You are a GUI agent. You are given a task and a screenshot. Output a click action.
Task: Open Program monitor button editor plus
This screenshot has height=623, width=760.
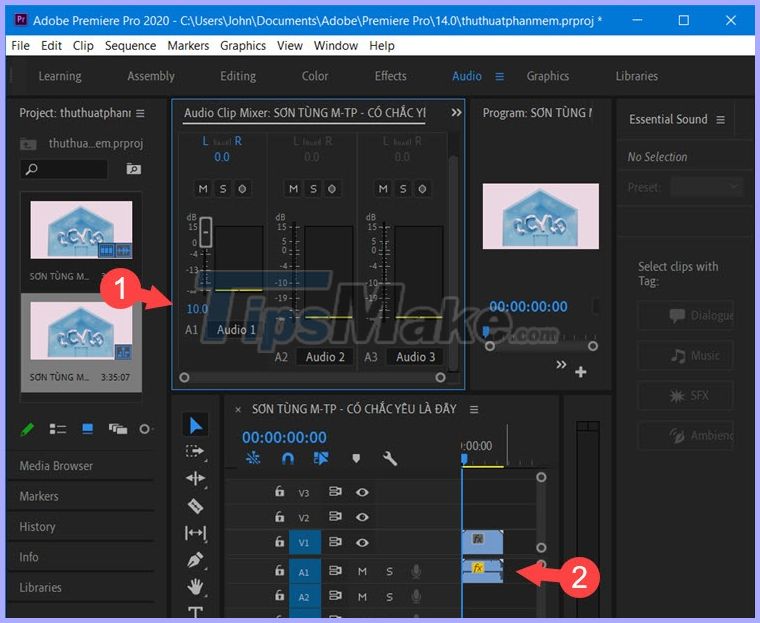coord(581,372)
